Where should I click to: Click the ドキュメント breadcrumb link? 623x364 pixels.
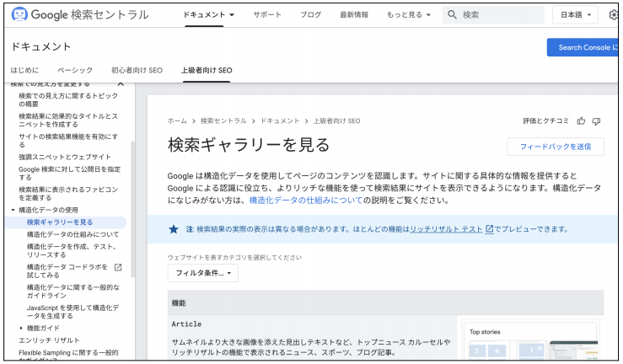tap(280, 121)
